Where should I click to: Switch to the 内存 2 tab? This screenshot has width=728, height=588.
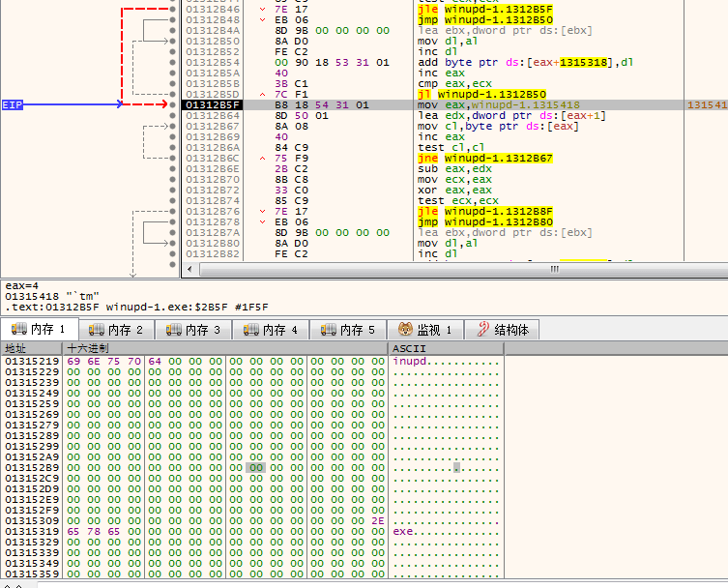(117, 330)
